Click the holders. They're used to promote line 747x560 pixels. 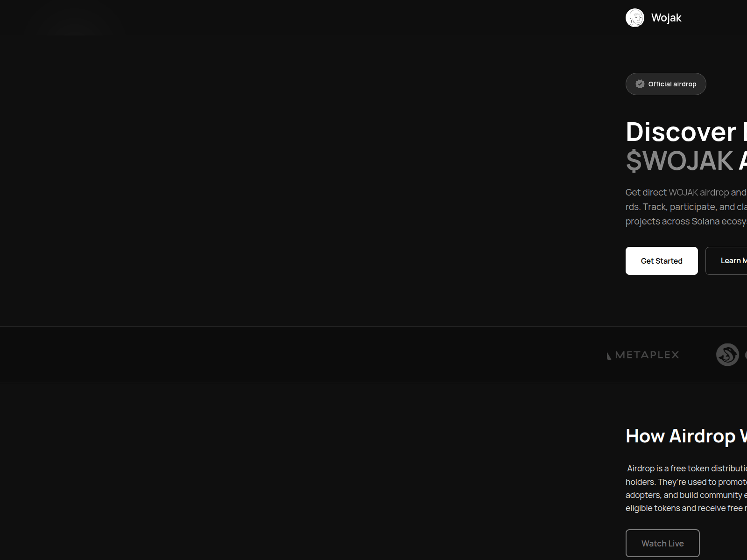tap(686, 482)
